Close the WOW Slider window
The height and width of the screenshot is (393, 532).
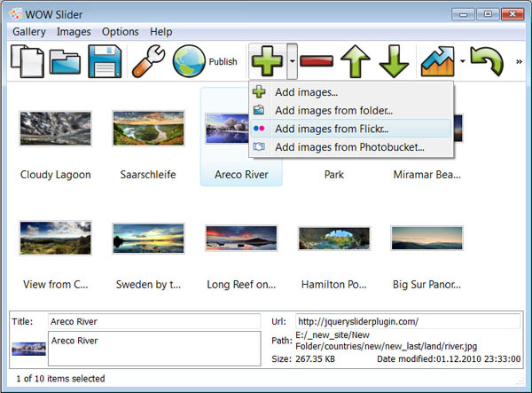point(512,14)
